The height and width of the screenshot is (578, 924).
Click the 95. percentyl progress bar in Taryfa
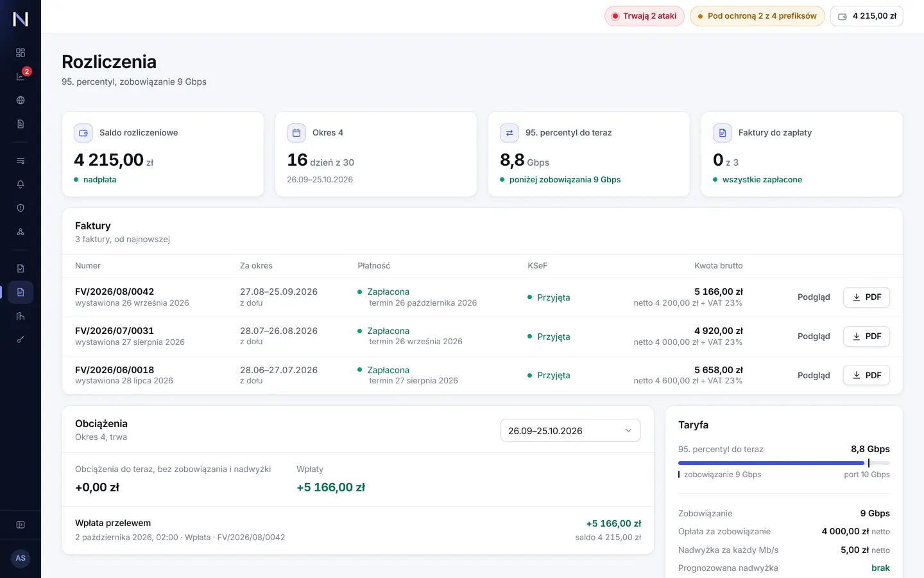pos(784,463)
